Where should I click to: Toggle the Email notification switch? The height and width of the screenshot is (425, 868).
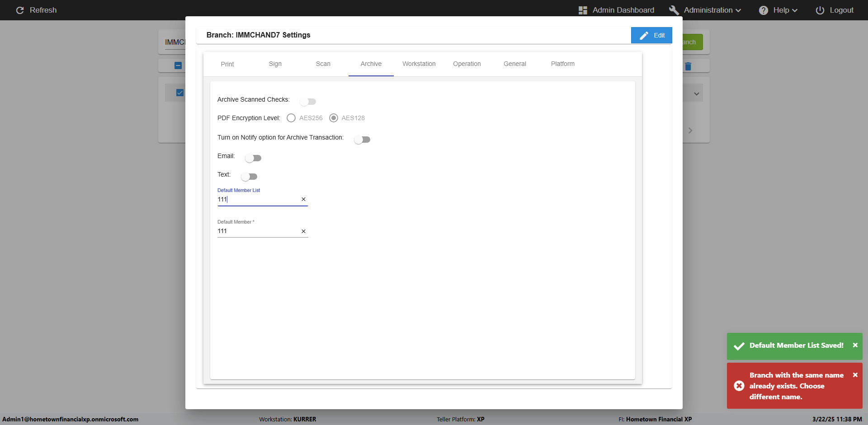253,158
